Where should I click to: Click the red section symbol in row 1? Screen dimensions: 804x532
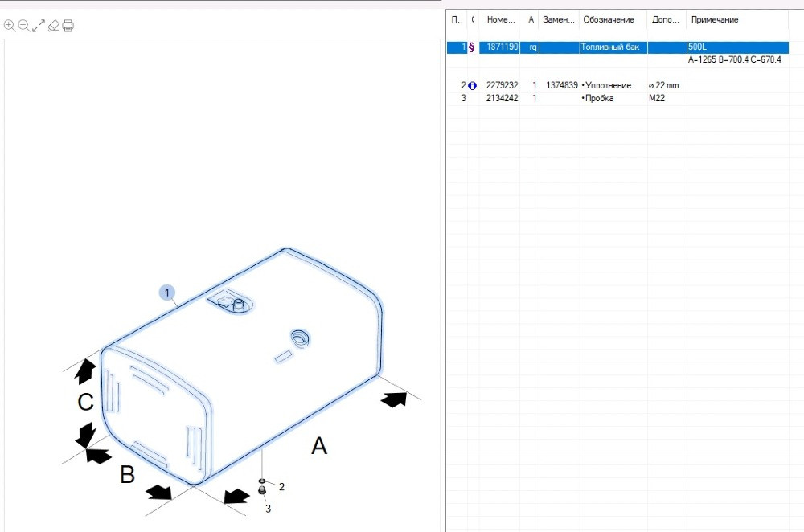[471, 47]
